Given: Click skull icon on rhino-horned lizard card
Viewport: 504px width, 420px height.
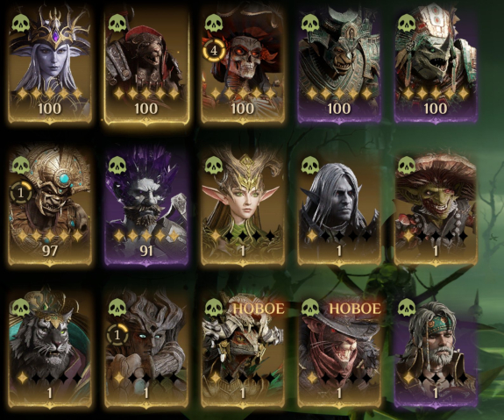Looking at the screenshot, I should 407,23.
